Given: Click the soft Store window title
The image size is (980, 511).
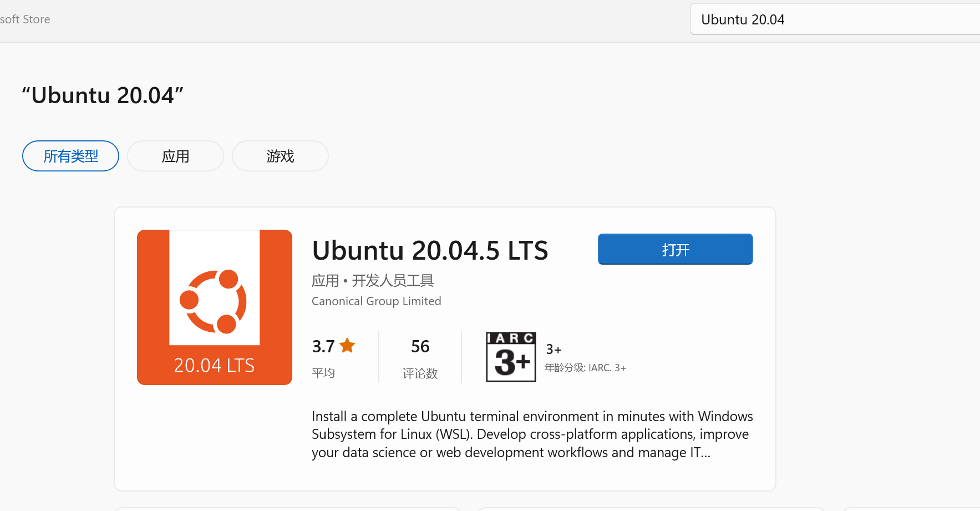Looking at the screenshot, I should click(25, 19).
